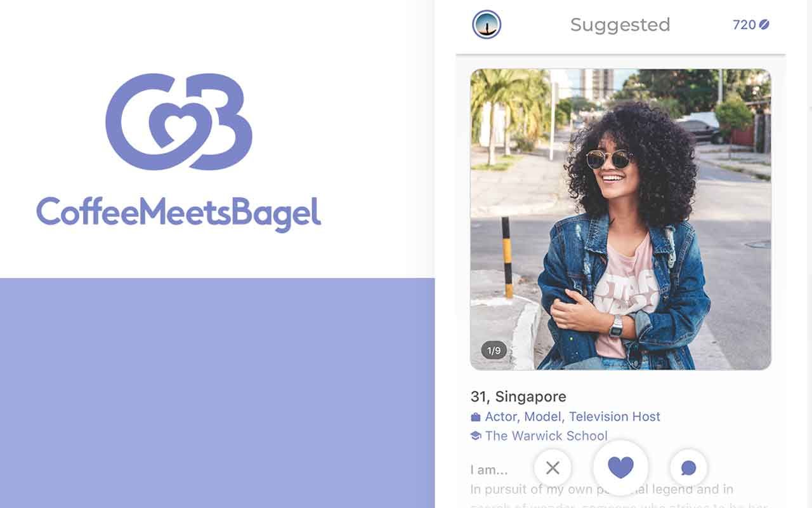Screen dimensions: 812x508
Task: Click the graduation cap education icon
Action: click(x=476, y=436)
